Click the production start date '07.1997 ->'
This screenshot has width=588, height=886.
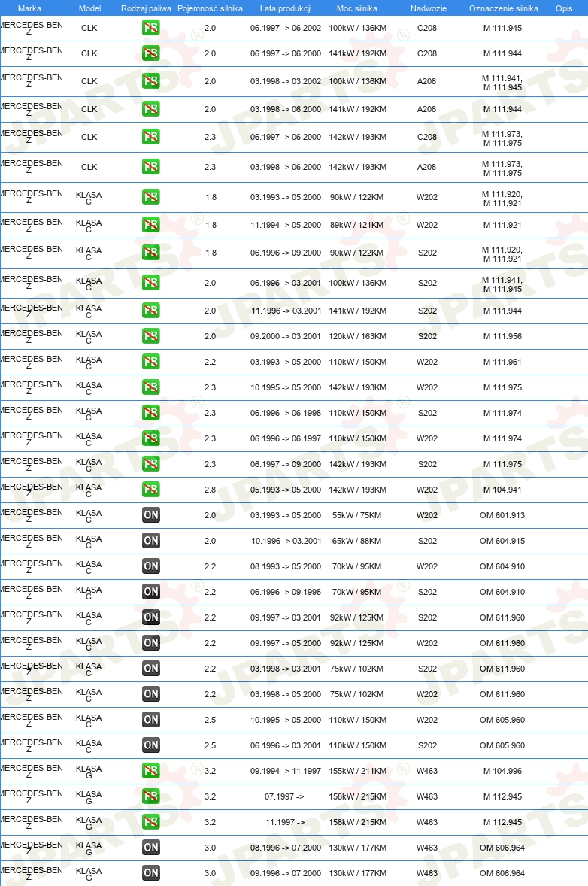284,796
